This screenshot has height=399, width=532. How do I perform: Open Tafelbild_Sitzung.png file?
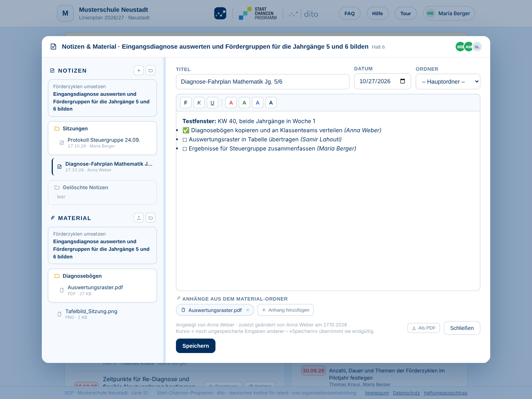(x=103, y=314)
